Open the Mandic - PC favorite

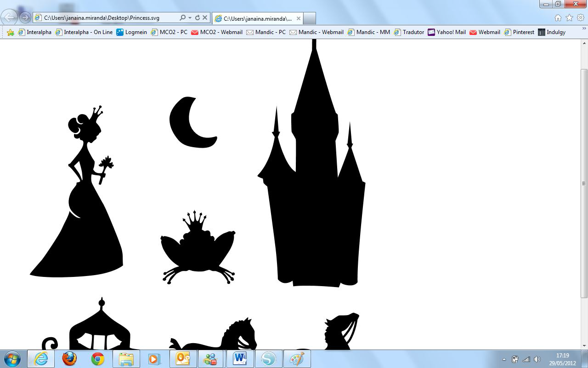tap(266, 32)
